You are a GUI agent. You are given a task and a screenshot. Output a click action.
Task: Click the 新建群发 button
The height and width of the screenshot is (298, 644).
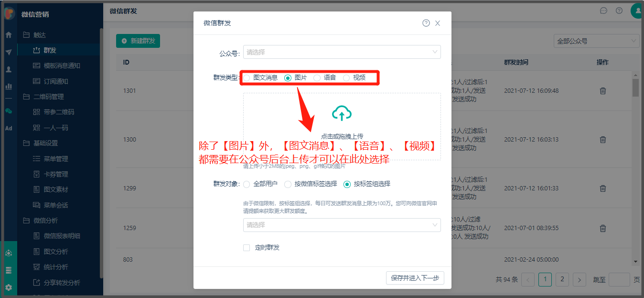pos(138,41)
